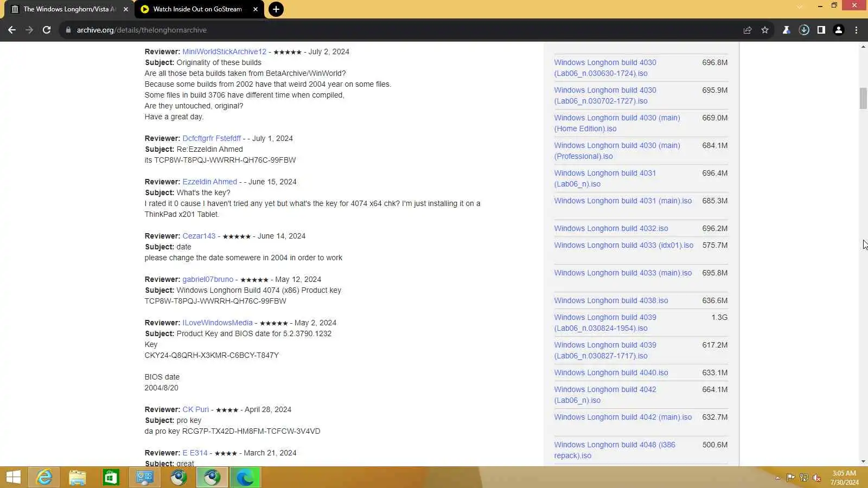Click the vertical scrollbar thumb
The image size is (868, 488).
[x=863, y=98]
